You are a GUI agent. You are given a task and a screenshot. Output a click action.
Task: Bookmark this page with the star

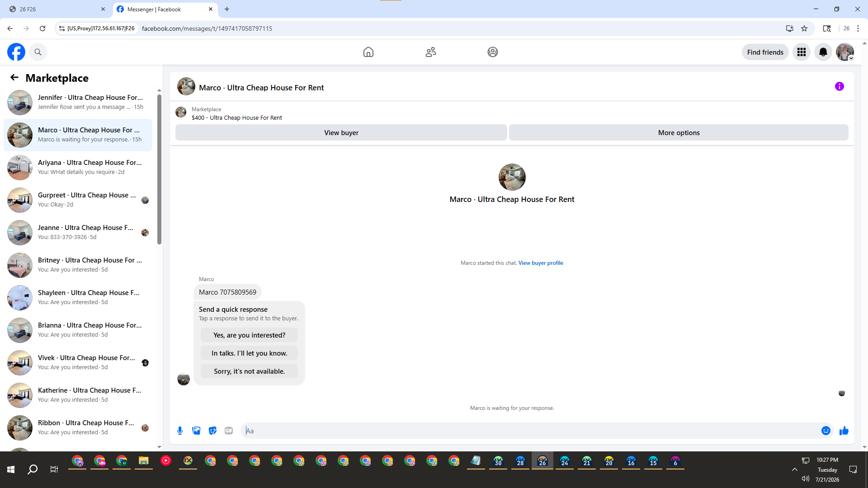click(x=804, y=28)
